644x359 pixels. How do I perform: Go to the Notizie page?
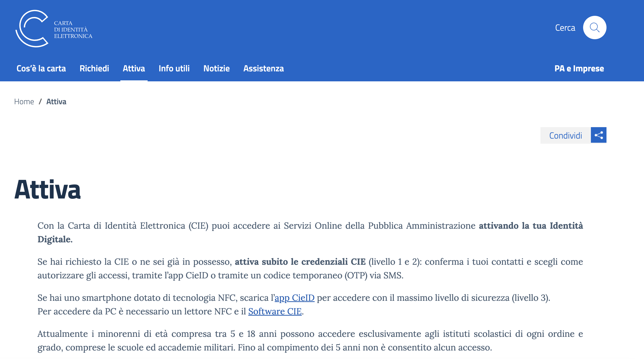pos(217,68)
